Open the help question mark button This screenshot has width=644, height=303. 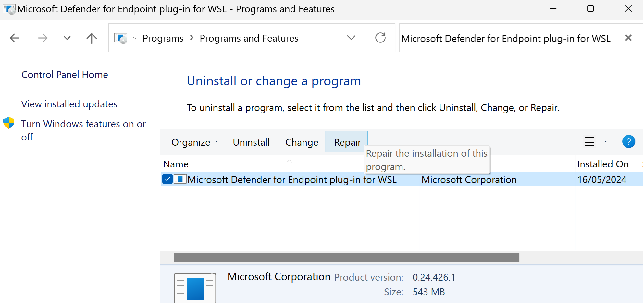point(628,142)
